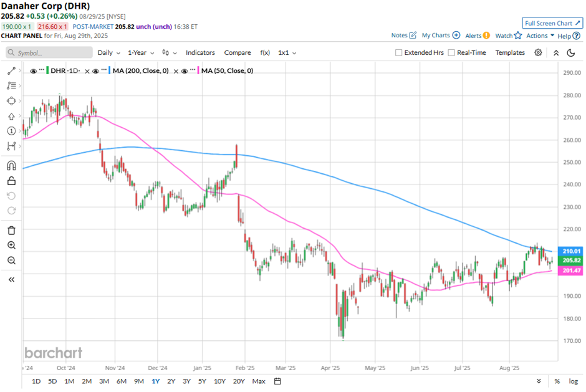Click the green DHR color swatch
586x392 pixels.
click(47, 70)
